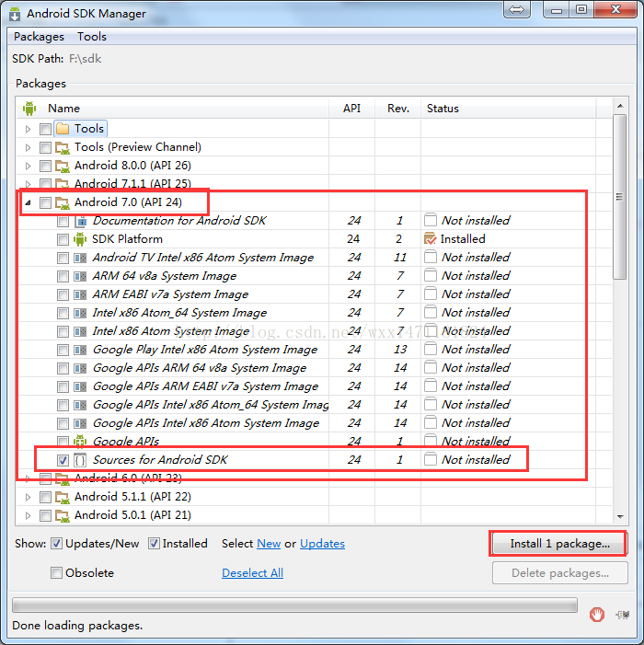Click the Sources for Android SDK braces icon
The height and width of the screenshot is (645, 644).
[80, 460]
